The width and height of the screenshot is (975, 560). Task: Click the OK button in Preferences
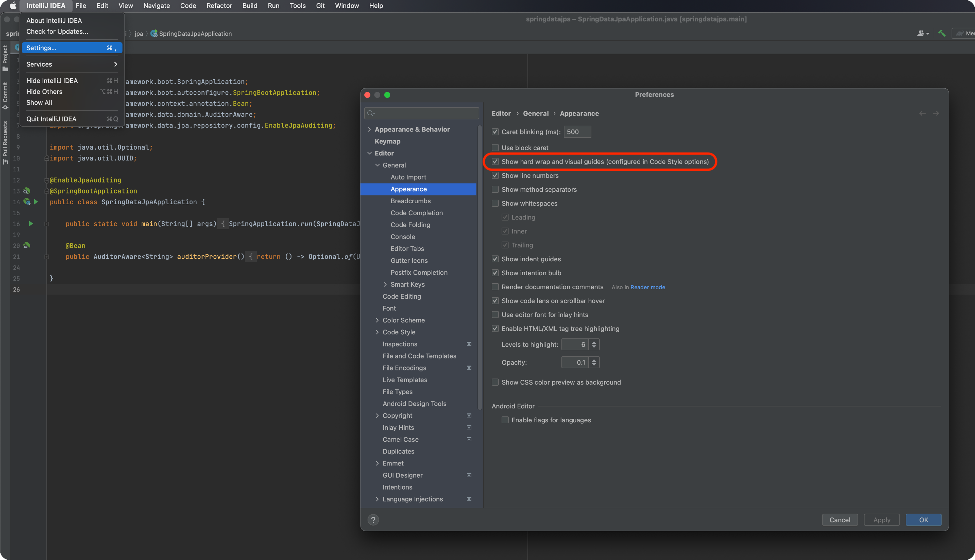pyautogui.click(x=923, y=520)
